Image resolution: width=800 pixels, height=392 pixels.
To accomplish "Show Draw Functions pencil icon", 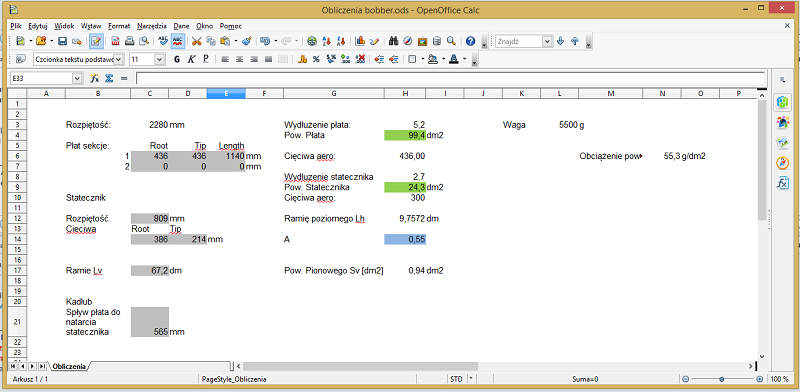I will [374, 41].
